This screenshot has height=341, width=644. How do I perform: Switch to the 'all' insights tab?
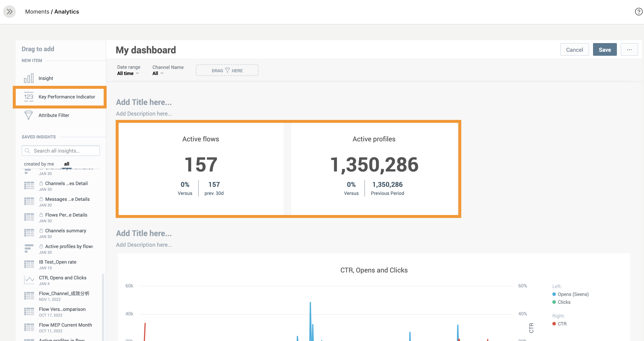(66, 164)
